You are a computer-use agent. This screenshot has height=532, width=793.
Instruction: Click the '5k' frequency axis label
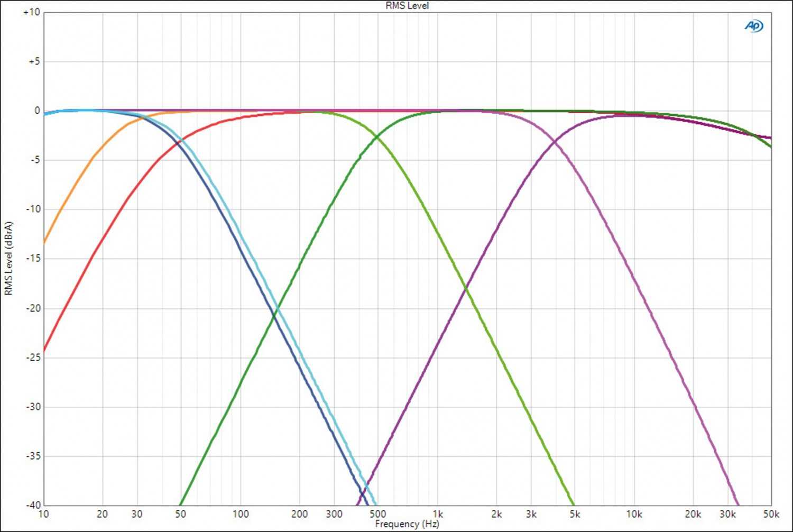(x=575, y=514)
